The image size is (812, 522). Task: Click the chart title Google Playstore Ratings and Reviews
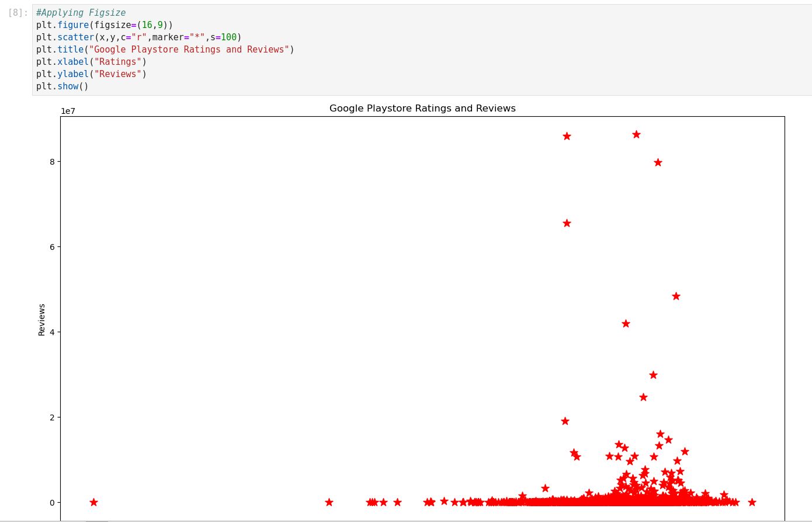tap(422, 109)
